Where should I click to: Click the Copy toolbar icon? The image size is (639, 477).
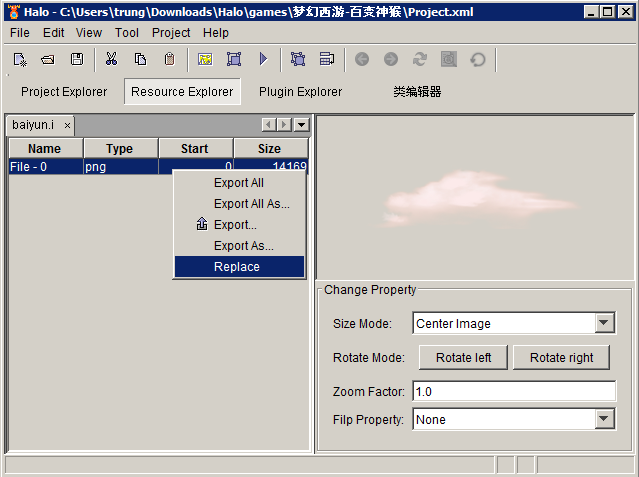click(140, 60)
